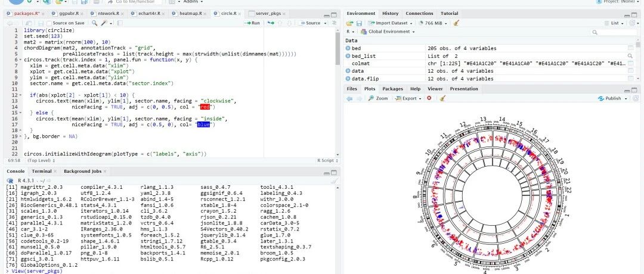644x274 pixels.
Task: Open the code tools magic wand
Action: click(104, 23)
